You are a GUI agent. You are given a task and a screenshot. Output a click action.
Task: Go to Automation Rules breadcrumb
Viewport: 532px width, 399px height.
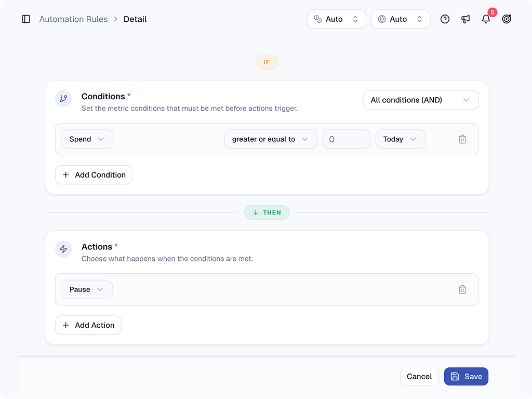pyautogui.click(x=73, y=19)
